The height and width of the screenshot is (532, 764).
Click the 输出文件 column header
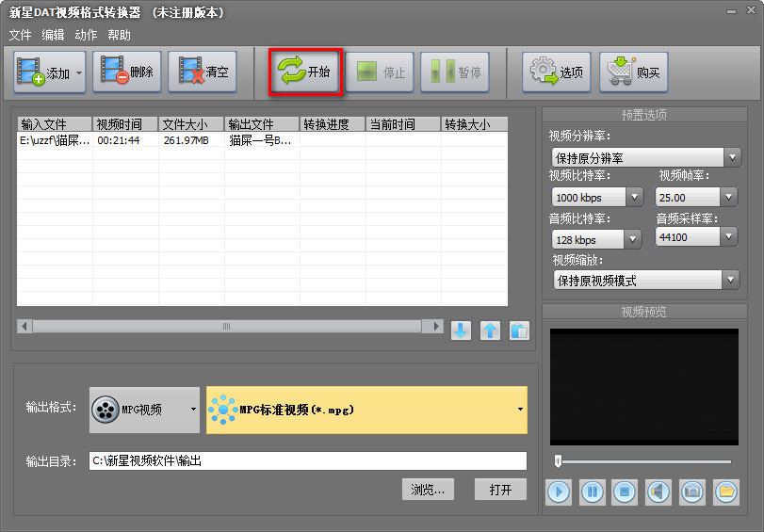[x=262, y=124]
